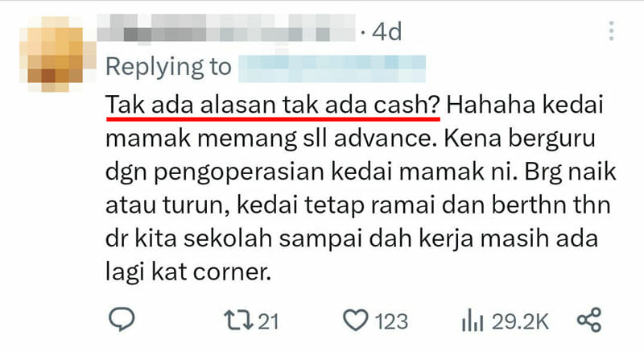Click the word 'pengoperasian' in the tweet
644x352 pixels.
point(239,173)
